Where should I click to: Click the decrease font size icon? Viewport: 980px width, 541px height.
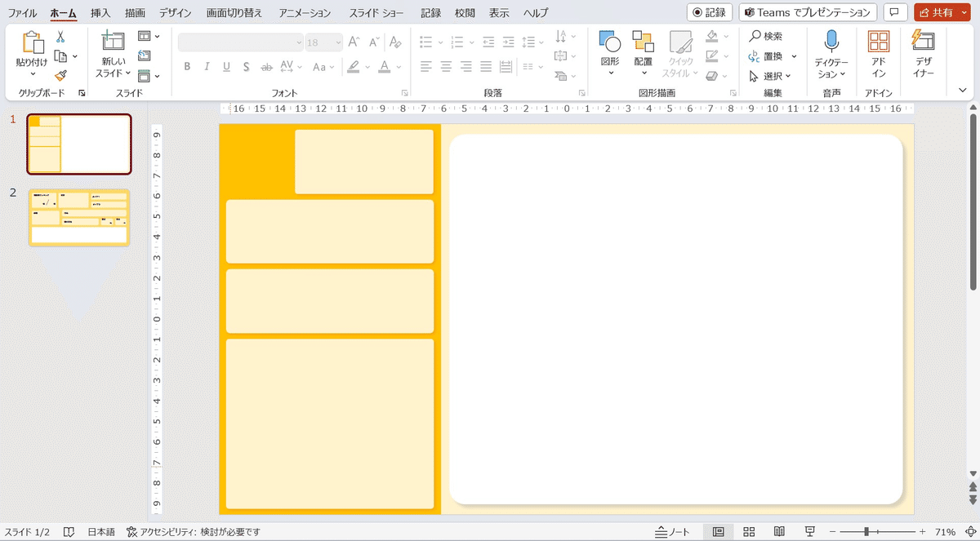pyautogui.click(x=374, y=42)
